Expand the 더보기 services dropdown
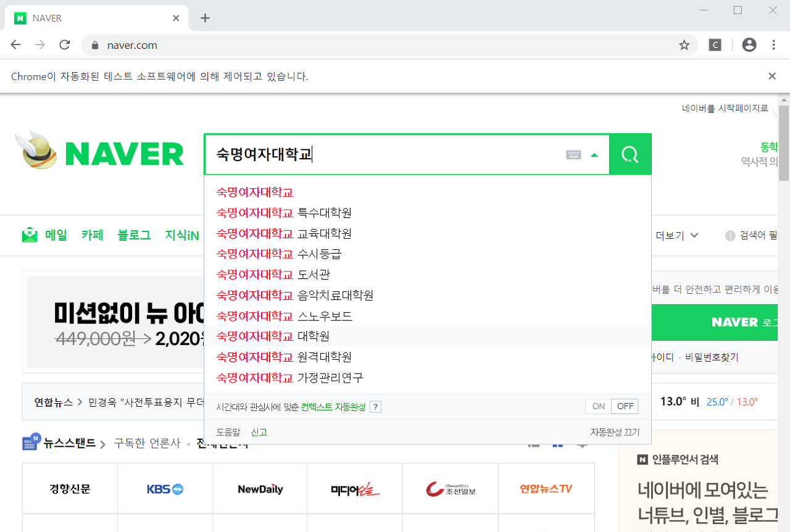Image resolution: width=790 pixels, height=532 pixels. coord(677,235)
